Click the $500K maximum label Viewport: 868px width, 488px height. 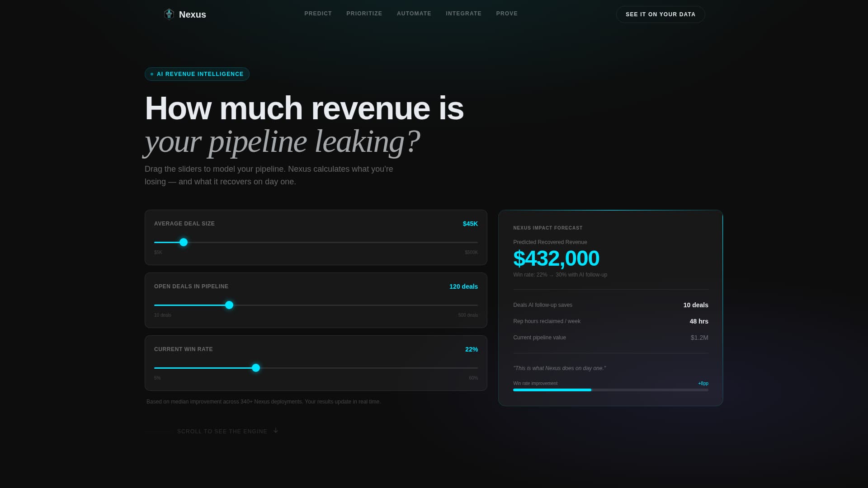[471, 253]
